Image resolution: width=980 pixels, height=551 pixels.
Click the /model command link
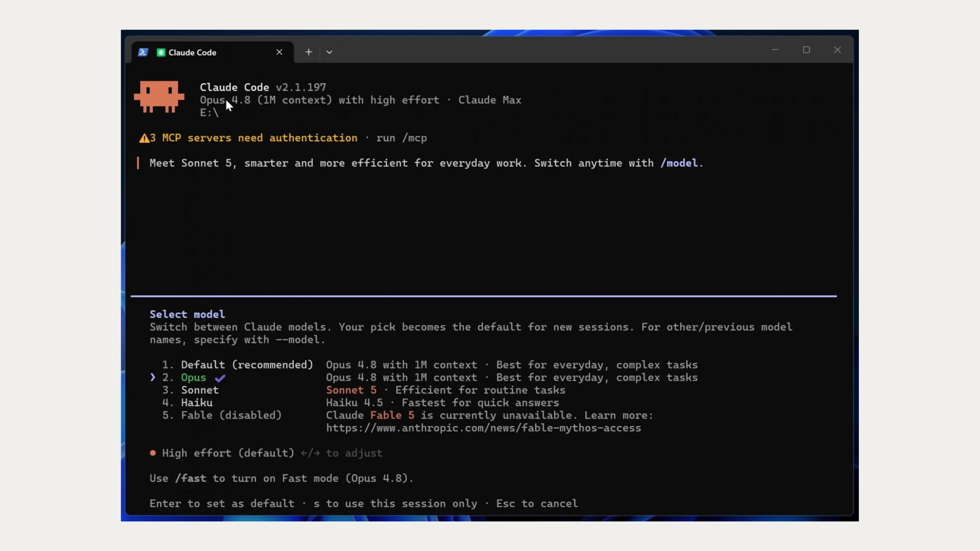pyautogui.click(x=679, y=163)
